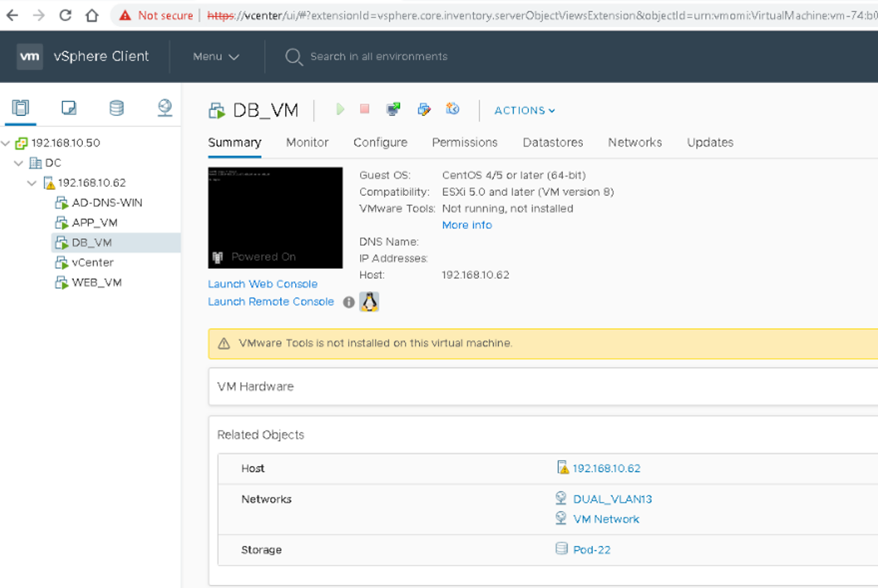Click the vSphere Client title
This screenshot has height=588, width=878.
101,57
